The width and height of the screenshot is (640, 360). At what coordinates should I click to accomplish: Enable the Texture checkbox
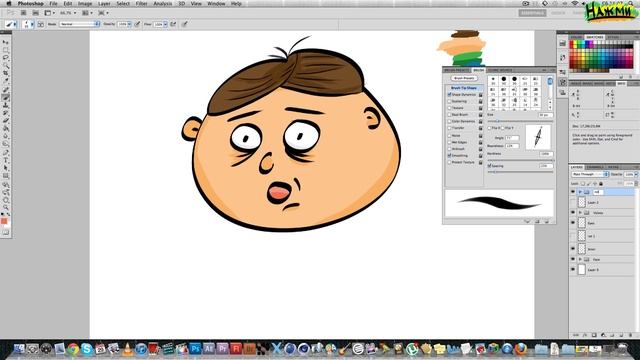pos(449,108)
